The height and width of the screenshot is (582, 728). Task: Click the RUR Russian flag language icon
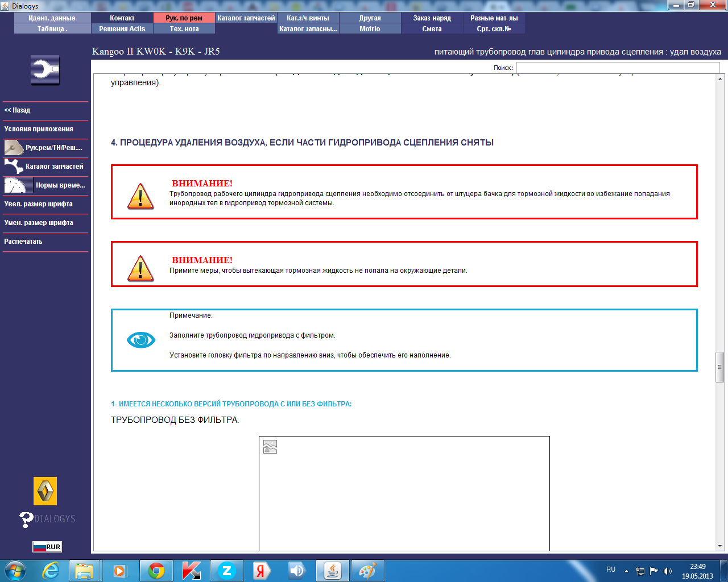coord(47,547)
